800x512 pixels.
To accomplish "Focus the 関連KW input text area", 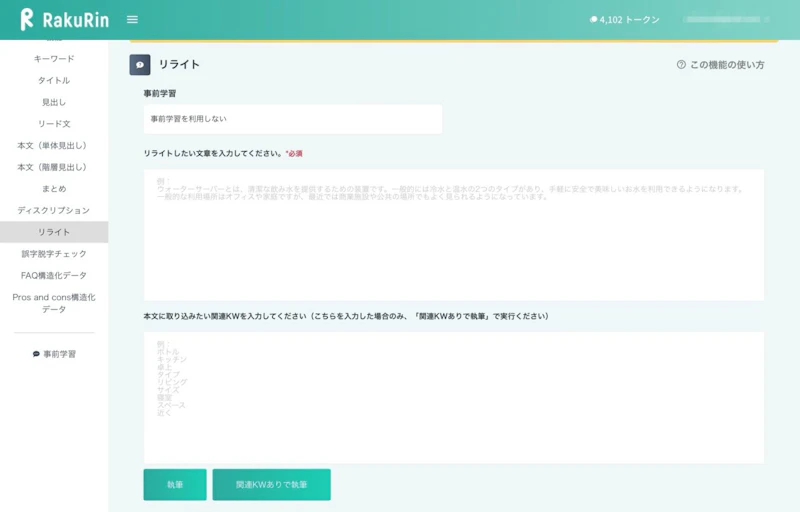I will [x=454, y=397].
